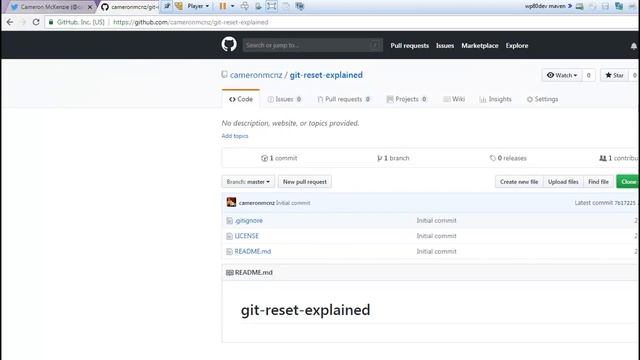Star the repository
The image size is (640, 360).
(x=615, y=75)
